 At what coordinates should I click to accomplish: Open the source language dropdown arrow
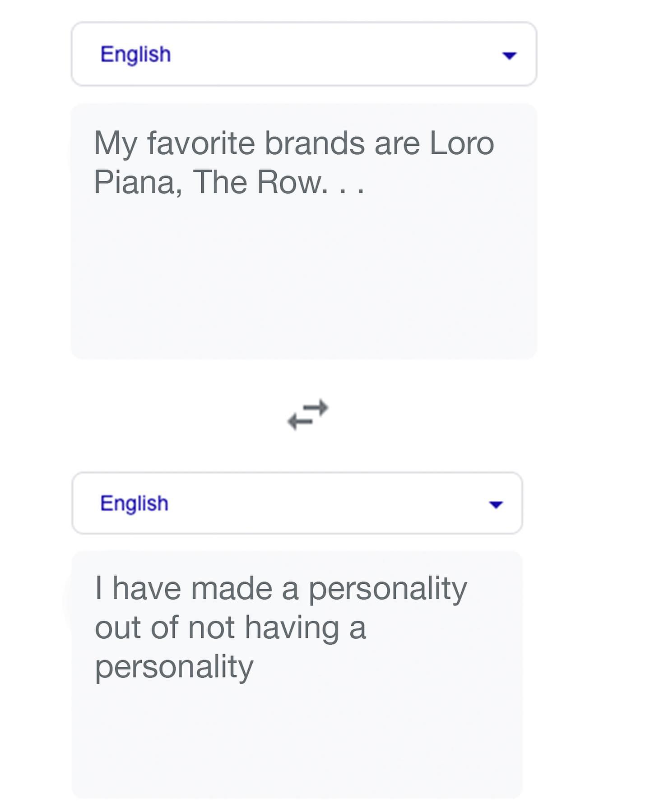tap(509, 55)
